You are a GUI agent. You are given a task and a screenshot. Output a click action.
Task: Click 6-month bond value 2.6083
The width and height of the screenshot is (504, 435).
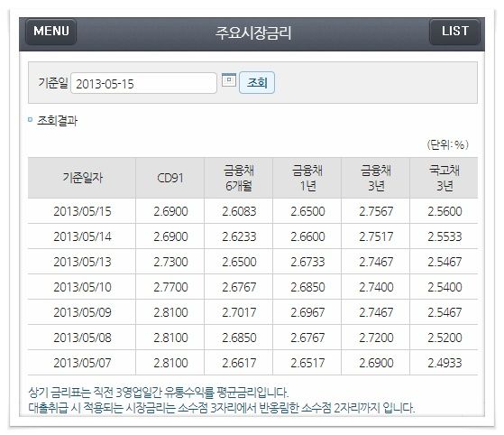click(239, 211)
